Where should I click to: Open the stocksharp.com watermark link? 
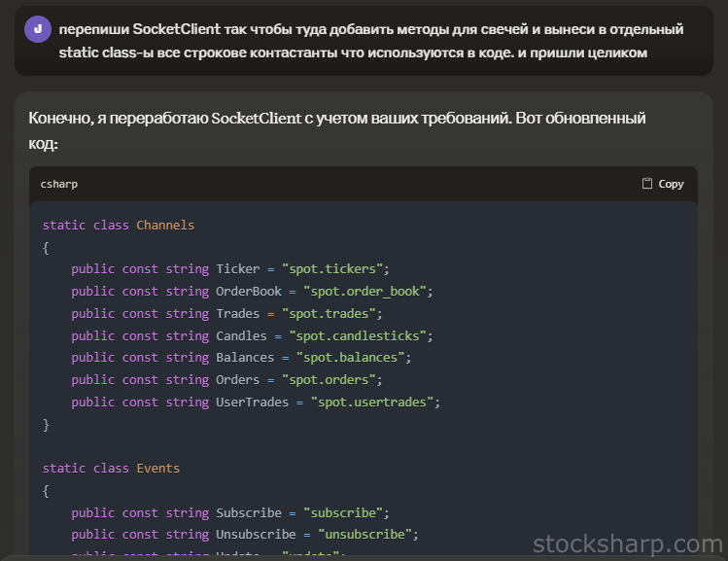click(x=627, y=542)
